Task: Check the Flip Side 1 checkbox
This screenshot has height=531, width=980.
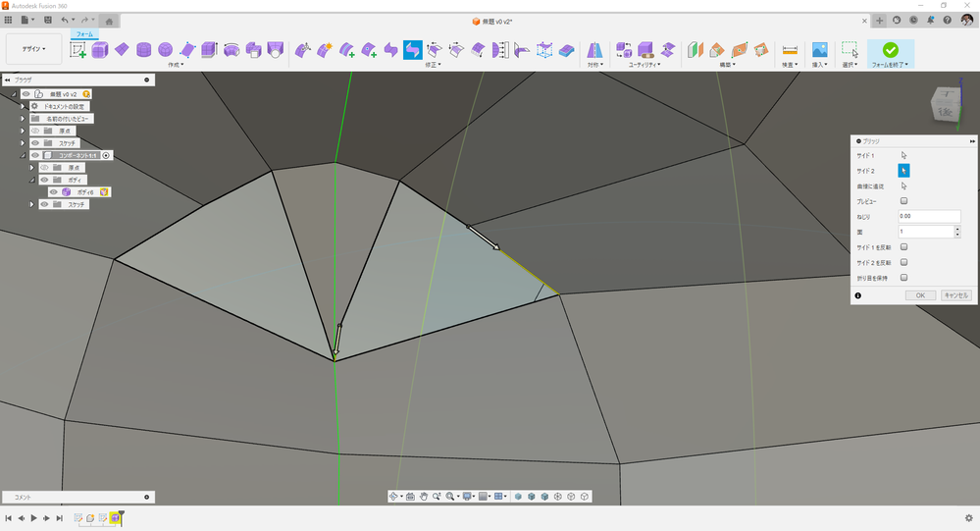Action: tap(903, 247)
